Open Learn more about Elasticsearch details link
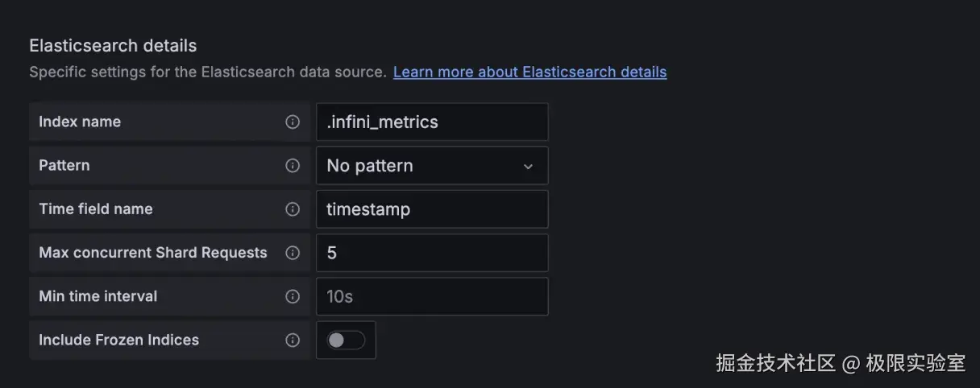Screen dimensions: 980x388 pos(529,72)
